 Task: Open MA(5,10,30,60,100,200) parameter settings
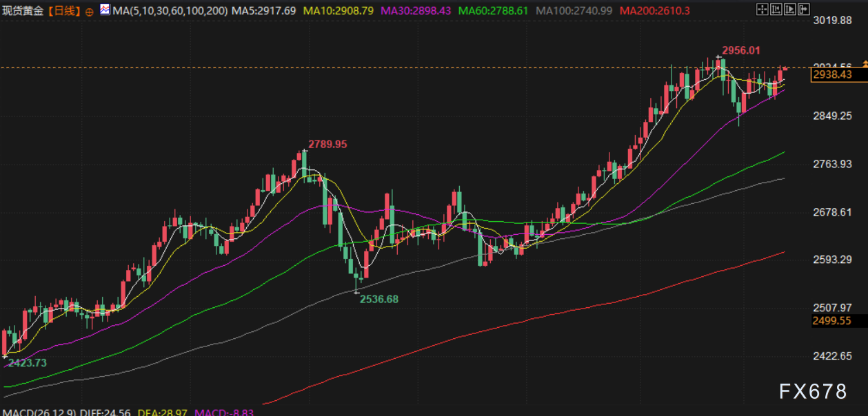170,11
